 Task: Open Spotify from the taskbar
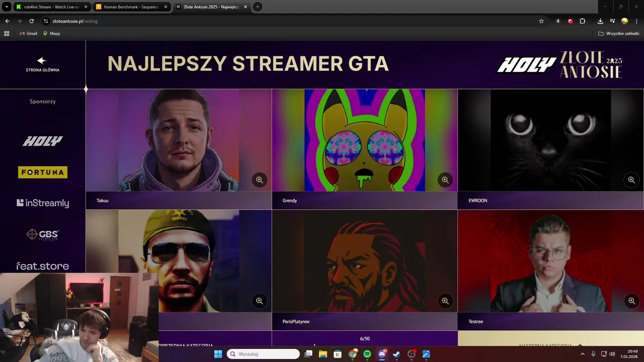click(367, 354)
